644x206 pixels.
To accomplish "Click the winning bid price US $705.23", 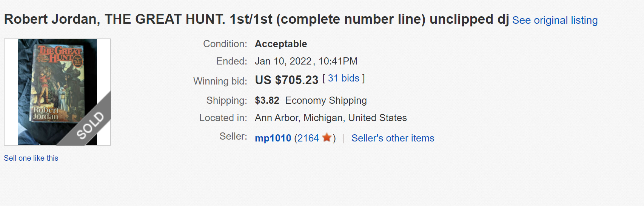I will tap(287, 80).
